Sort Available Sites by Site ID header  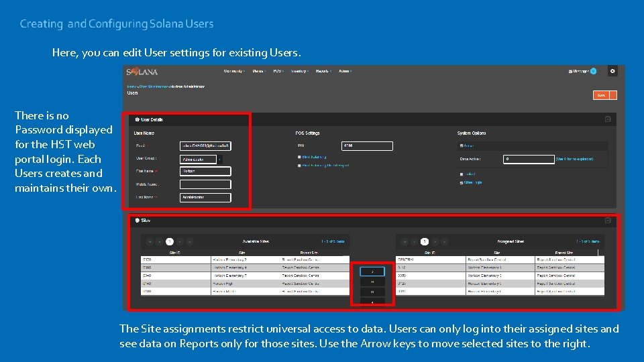(x=175, y=253)
